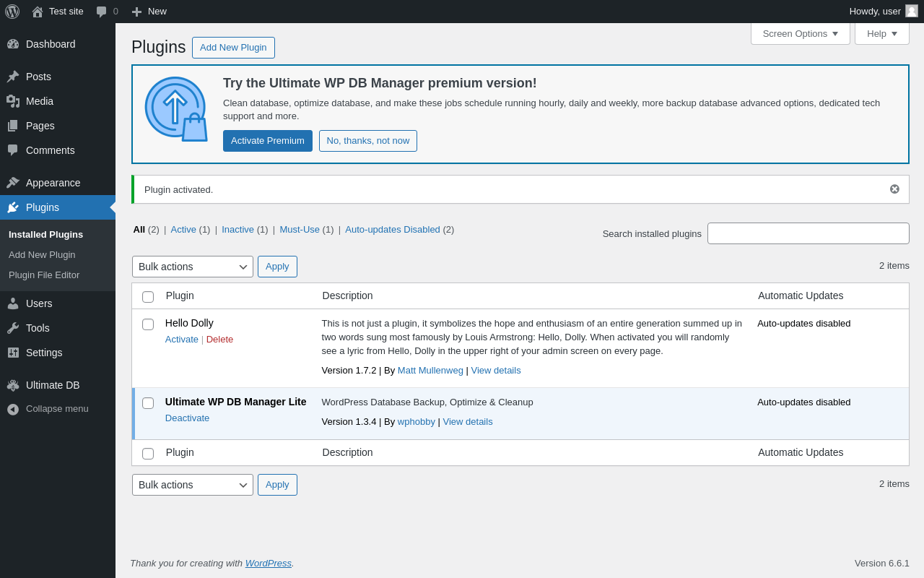Click the Collapse menu arrow icon
Viewport: 924px width, 578px height.
click(13, 409)
